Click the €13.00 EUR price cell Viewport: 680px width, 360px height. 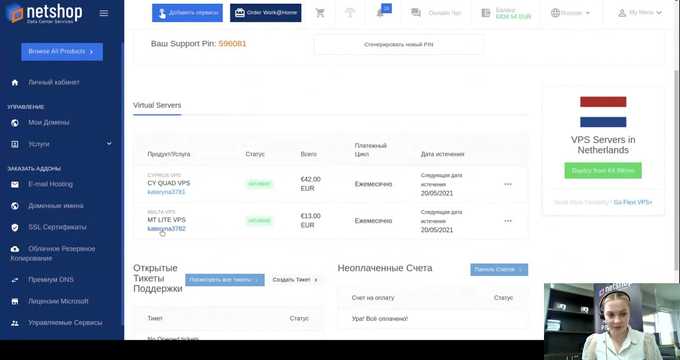coord(311,220)
